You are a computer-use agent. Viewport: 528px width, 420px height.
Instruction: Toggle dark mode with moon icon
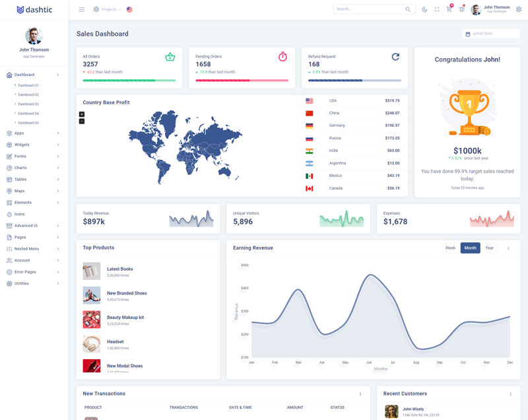424,9
